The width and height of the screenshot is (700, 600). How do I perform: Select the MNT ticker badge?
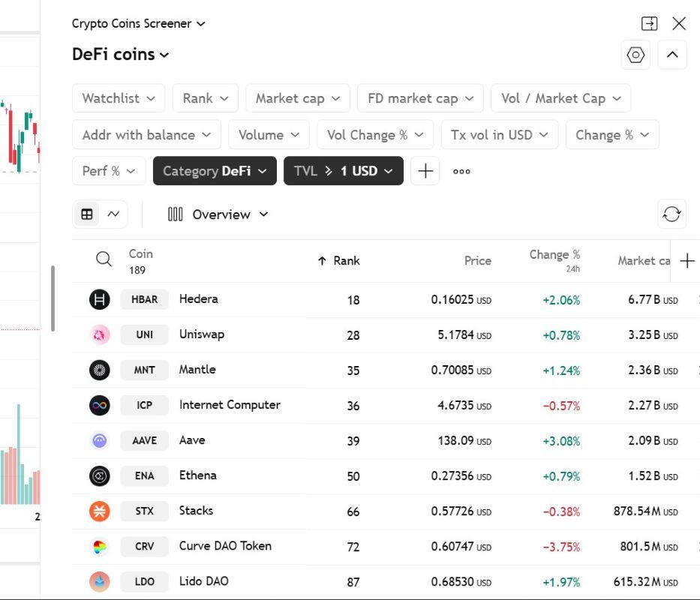point(144,370)
